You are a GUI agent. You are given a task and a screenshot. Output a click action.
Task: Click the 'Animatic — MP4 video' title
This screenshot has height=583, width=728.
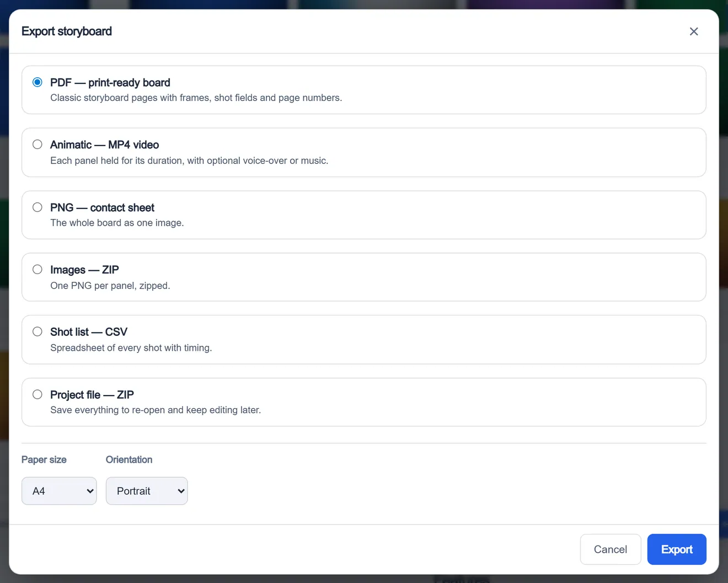pyautogui.click(x=105, y=145)
